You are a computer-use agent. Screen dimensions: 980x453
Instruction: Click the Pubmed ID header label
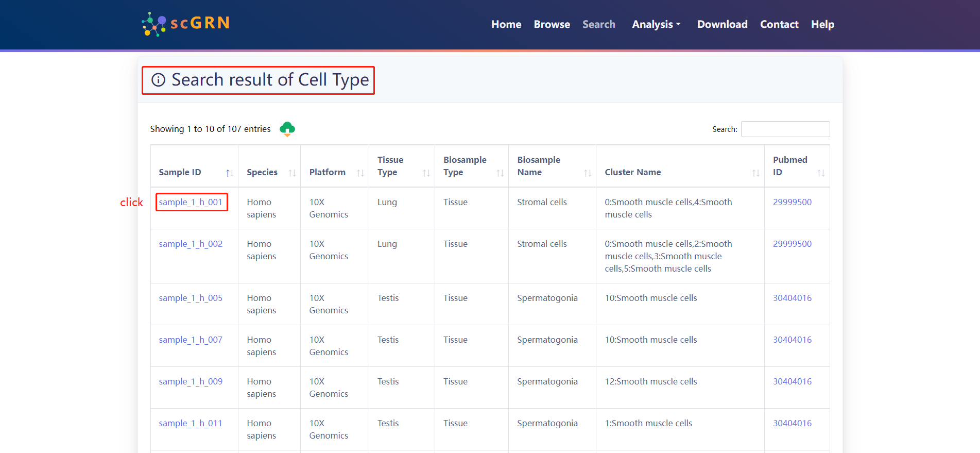click(790, 166)
